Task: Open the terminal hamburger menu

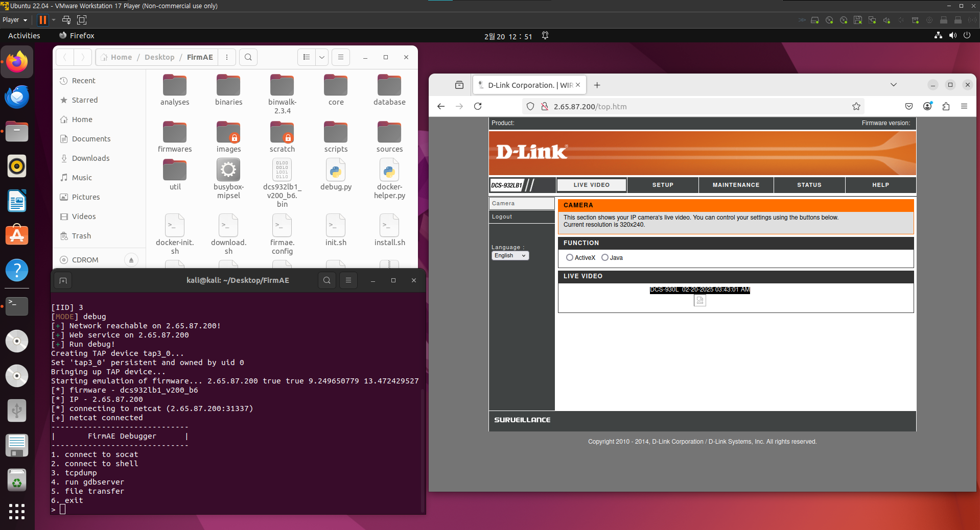Action: click(348, 280)
